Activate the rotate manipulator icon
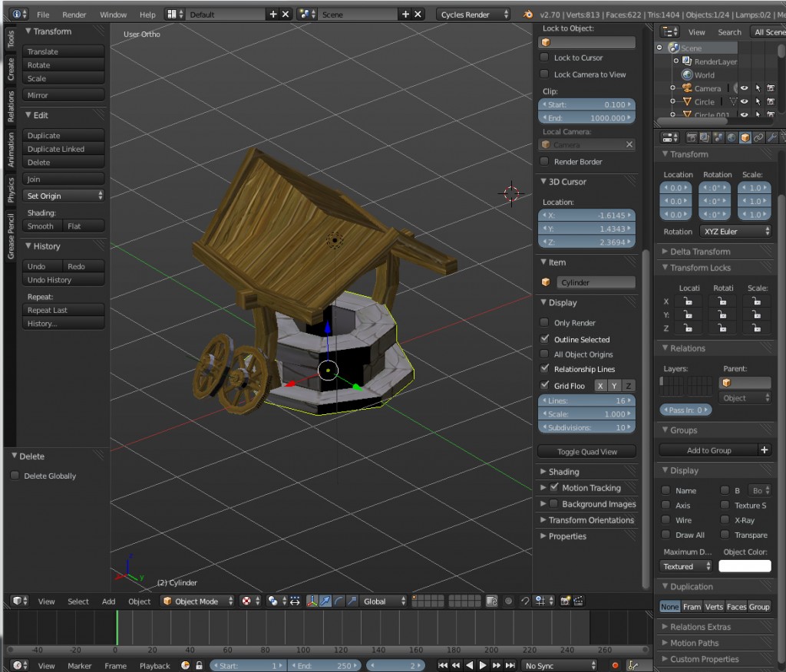 (338, 601)
